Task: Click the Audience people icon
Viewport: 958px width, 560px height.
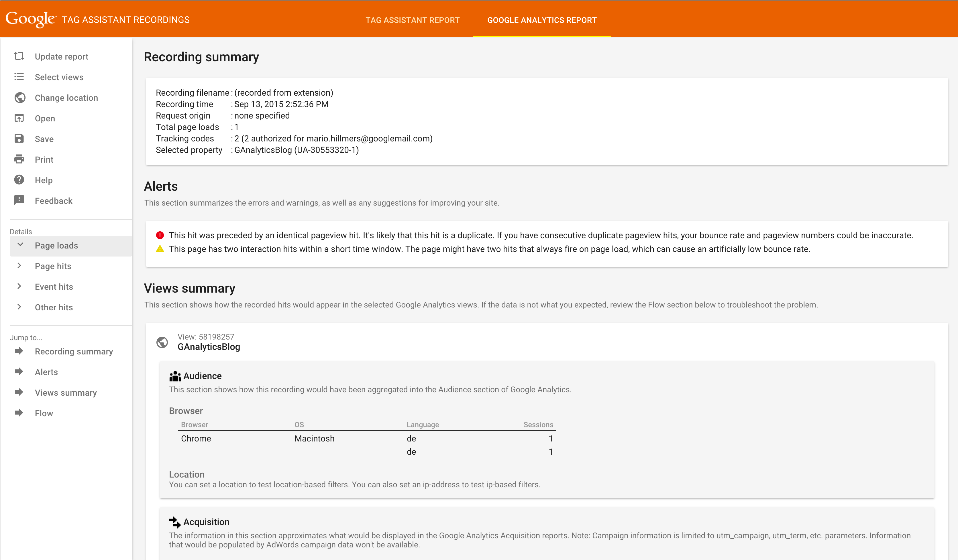Action: click(175, 376)
